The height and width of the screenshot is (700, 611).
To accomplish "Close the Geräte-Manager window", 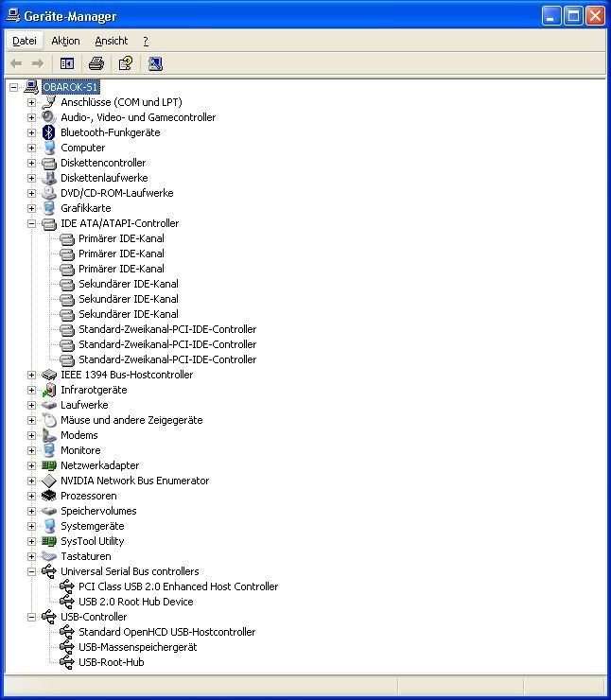I will point(595,16).
